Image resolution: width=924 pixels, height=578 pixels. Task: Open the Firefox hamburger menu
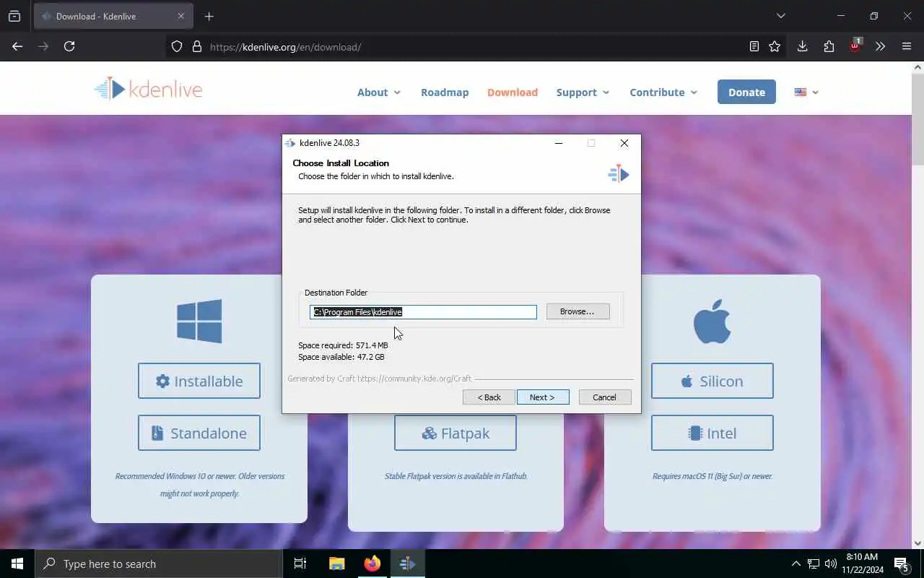click(907, 46)
